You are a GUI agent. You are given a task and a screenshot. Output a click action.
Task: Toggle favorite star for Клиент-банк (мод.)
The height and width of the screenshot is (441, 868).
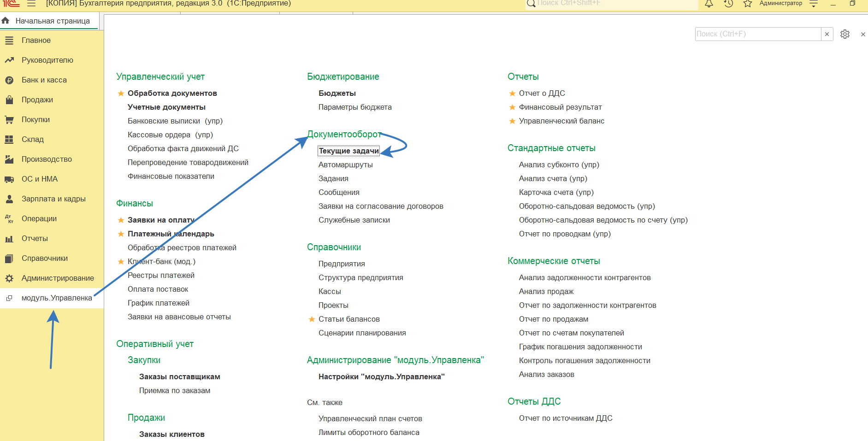121,262
